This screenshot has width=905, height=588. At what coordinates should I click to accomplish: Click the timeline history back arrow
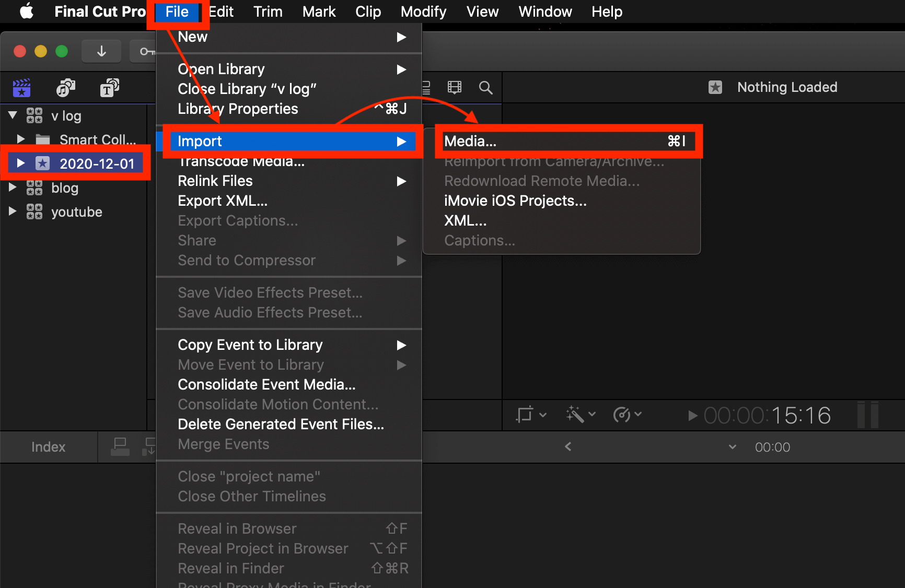(x=568, y=446)
